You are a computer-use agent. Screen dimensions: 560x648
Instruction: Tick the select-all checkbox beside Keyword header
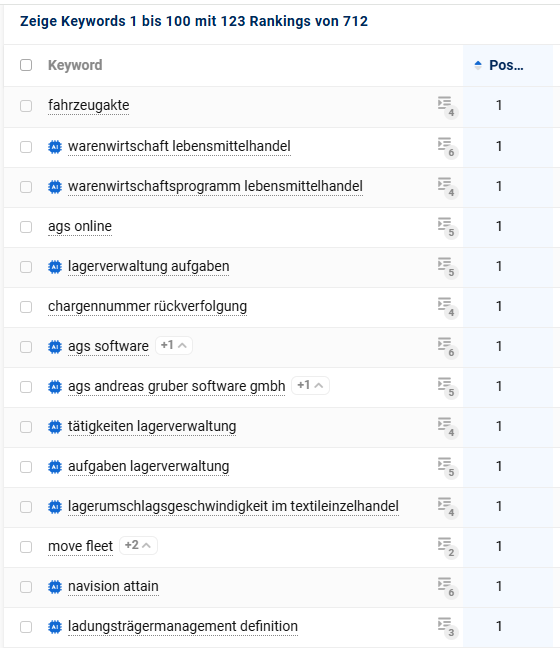26,65
